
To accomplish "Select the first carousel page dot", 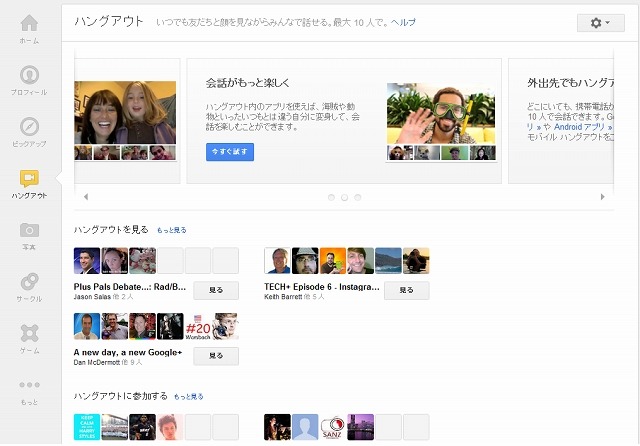I will pos(331,197).
